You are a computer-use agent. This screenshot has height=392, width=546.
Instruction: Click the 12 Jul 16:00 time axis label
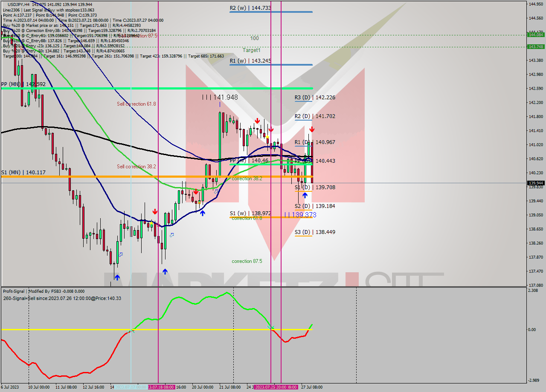point(94,387)
